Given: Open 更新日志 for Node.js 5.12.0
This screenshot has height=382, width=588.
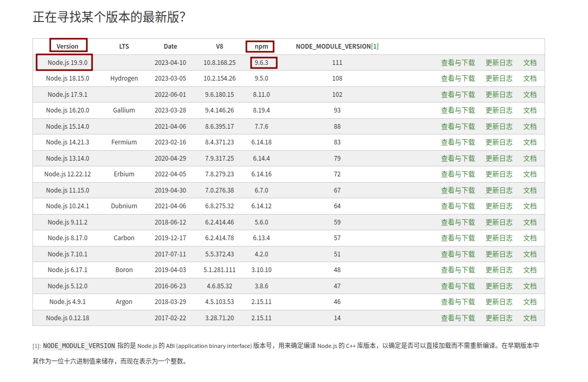Looking at the screenshot, I should click(x=499, y=286).
